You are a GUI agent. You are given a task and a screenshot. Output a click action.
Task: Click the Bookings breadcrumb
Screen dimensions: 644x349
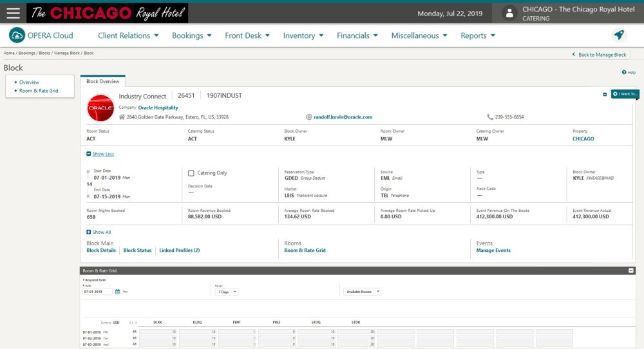click(26, 53)
